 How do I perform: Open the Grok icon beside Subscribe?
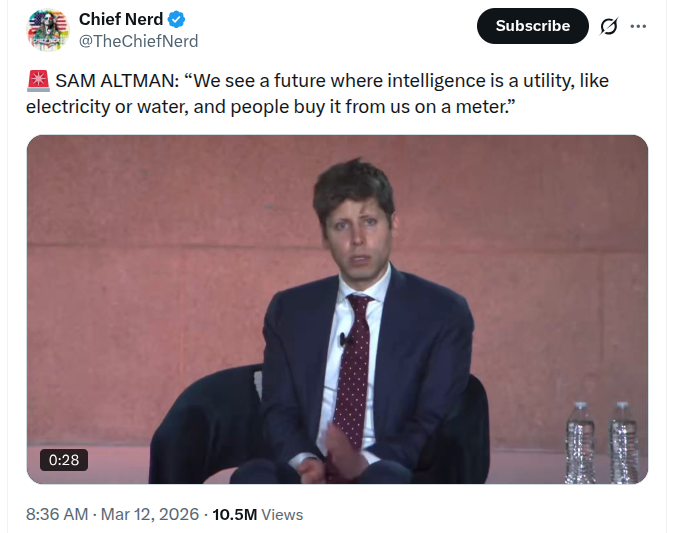[609, 26]
